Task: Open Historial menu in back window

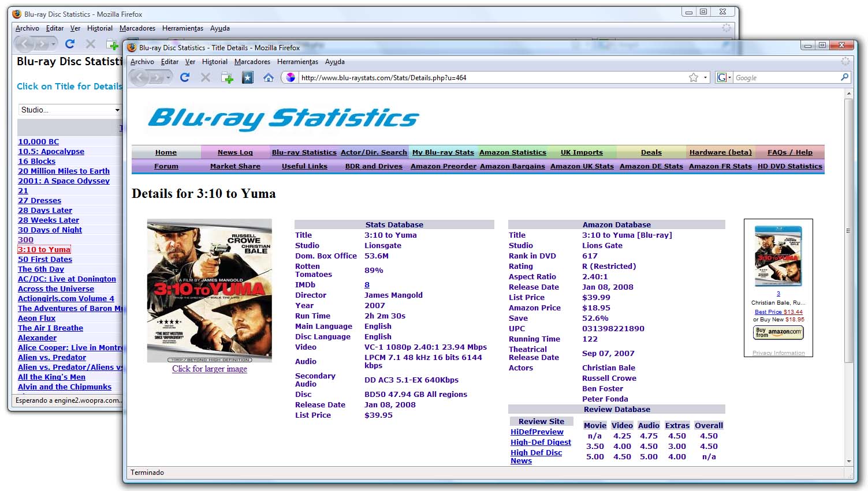Action: click(100, 28)
